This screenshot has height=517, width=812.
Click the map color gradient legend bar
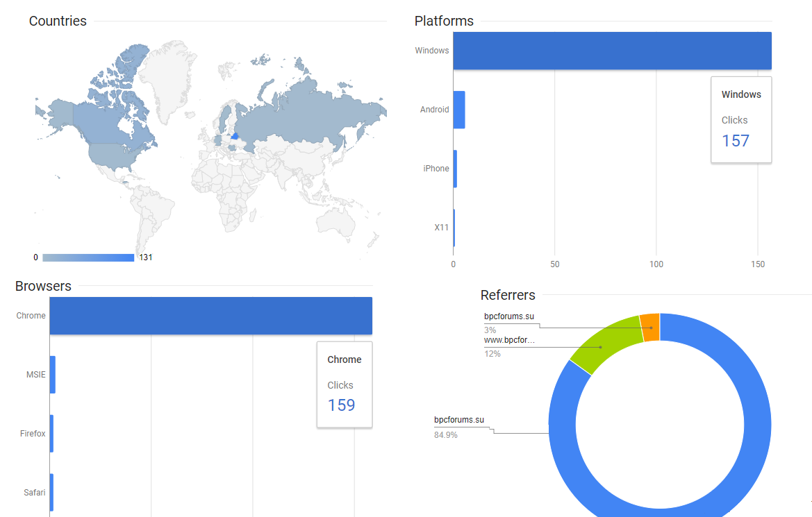click(x=88, y=257)
